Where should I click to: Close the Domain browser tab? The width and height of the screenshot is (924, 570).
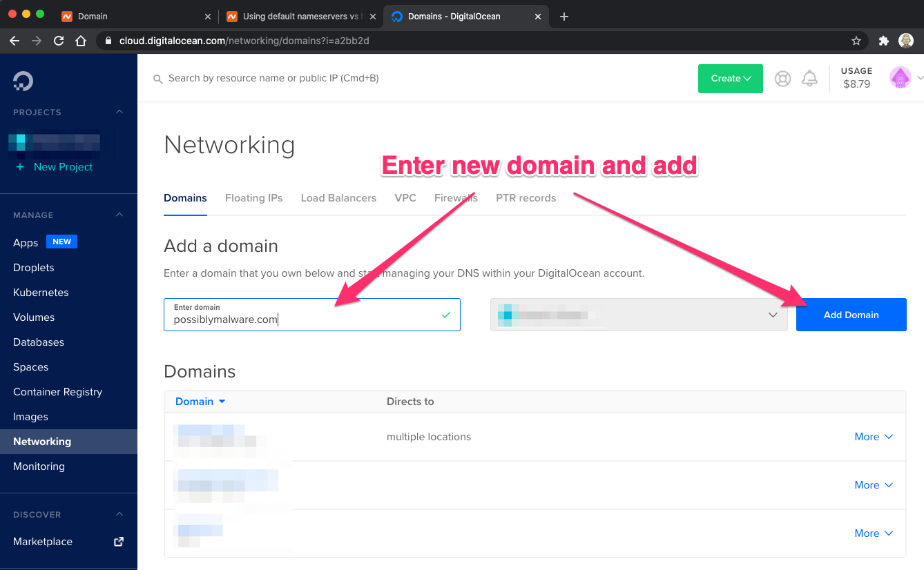click(x=209, y=17)
